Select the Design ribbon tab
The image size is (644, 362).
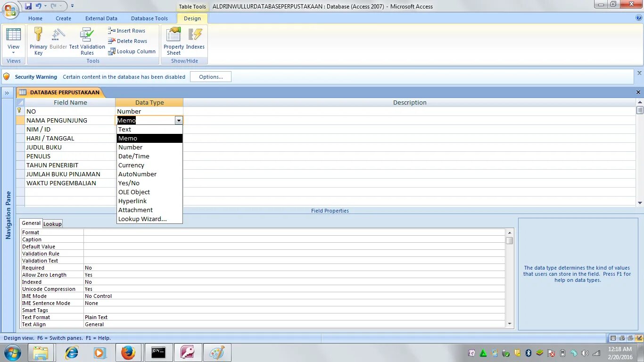[192, 18]
